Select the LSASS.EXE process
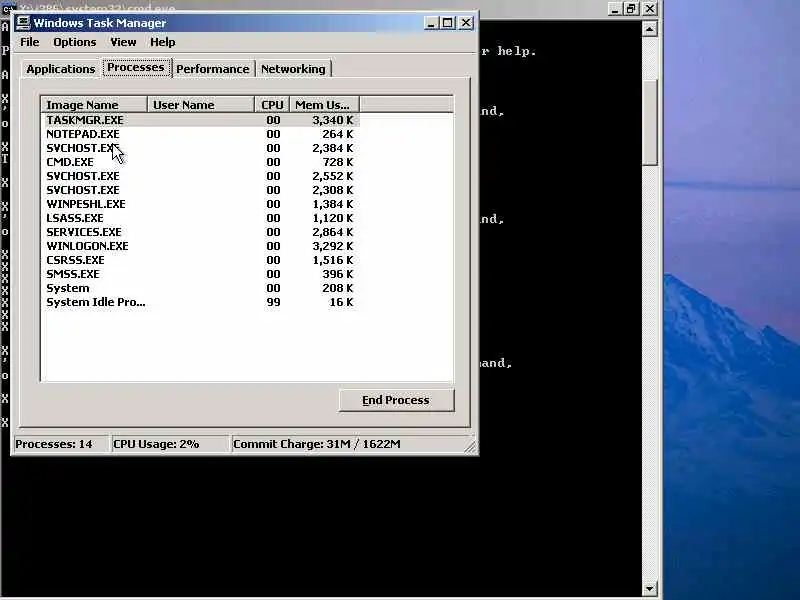Image resolution: width=800 pixels, height=600 pixels. pos(200,218)
